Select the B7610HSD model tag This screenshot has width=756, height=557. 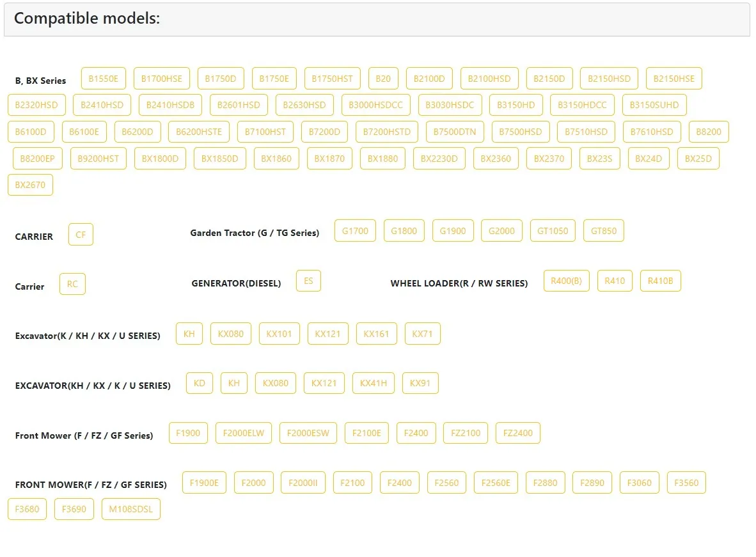tap(652, 132)
